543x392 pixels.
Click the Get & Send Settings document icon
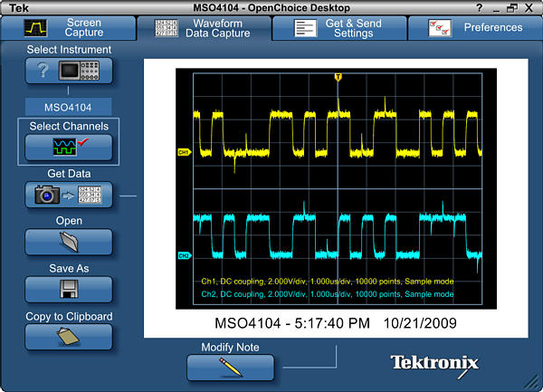(x=306, y=28)
